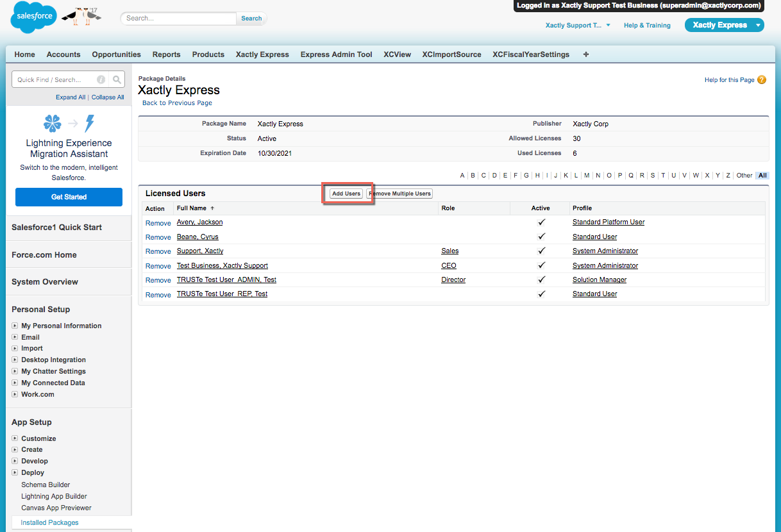Open the Home tab
The width and height of the screenshot is (781, 532).
[25, 54]
